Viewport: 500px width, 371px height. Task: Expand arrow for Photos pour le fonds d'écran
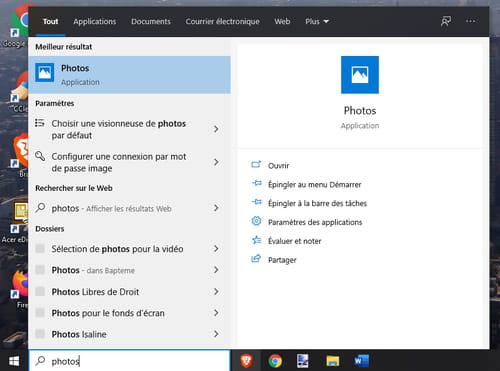[216, 313]
